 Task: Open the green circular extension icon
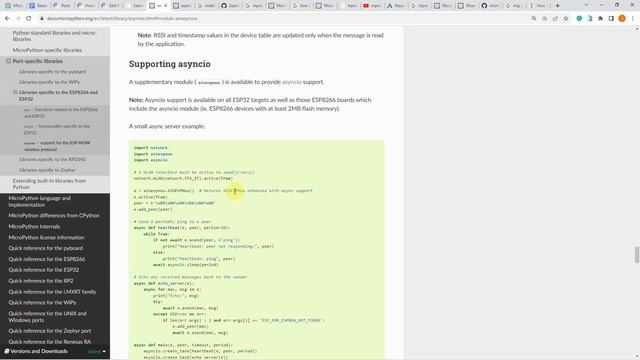tap(579, 18)
